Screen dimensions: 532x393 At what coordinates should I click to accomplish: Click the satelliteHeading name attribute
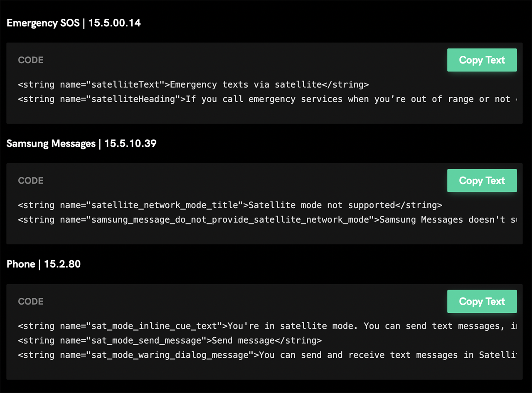coord(133,99)
